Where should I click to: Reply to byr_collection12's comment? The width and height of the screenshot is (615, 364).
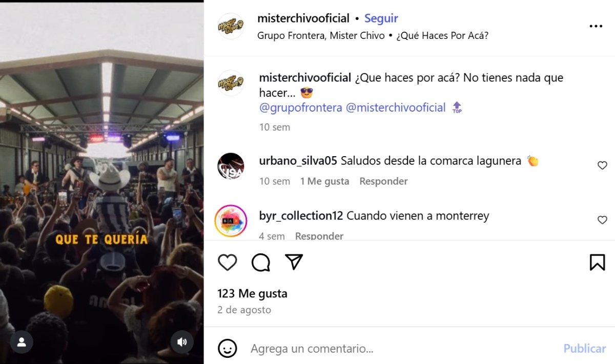tap(319, 236)
